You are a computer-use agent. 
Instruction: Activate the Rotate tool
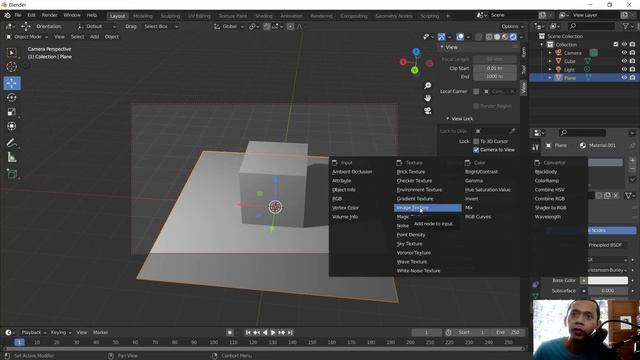11,98
